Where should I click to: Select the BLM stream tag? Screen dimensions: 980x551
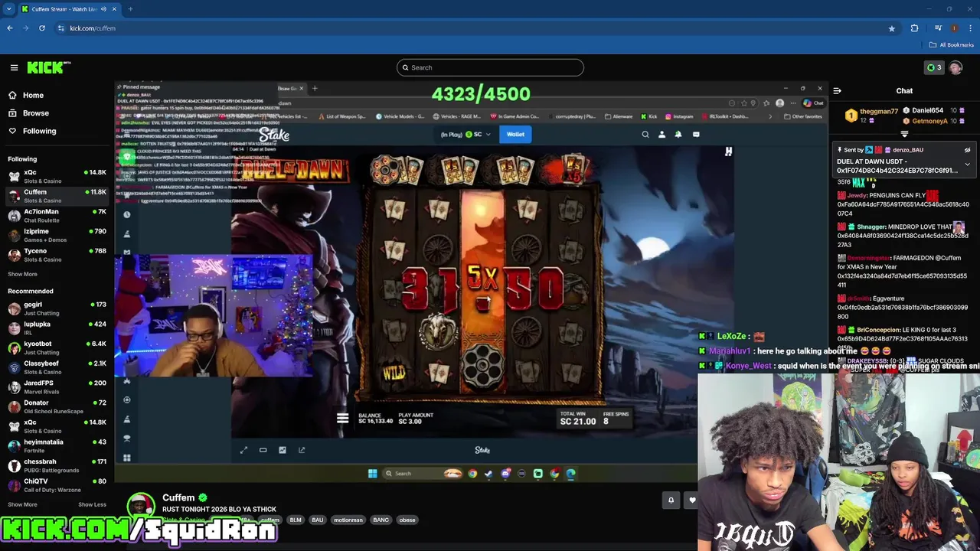click(x=296, y=520)
